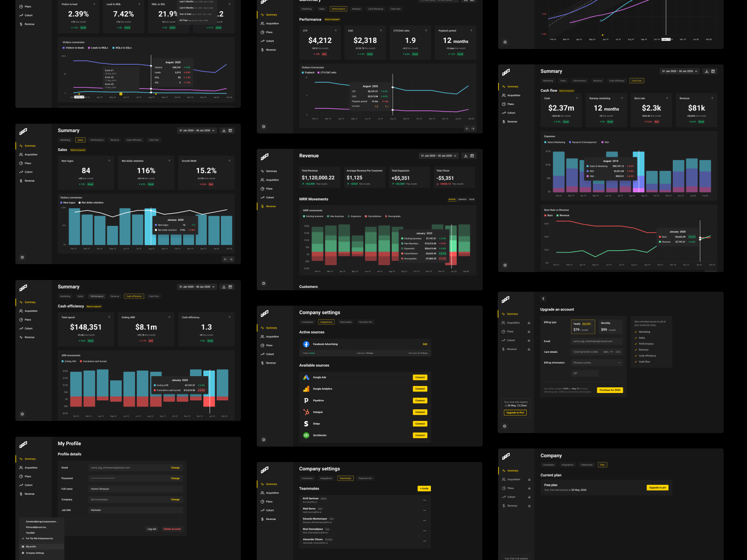Viewport: 747px width, 560px height.
Task: Click the Hubspot icon under Available sources
Action: pyautogui.click(x=306, y=412)
